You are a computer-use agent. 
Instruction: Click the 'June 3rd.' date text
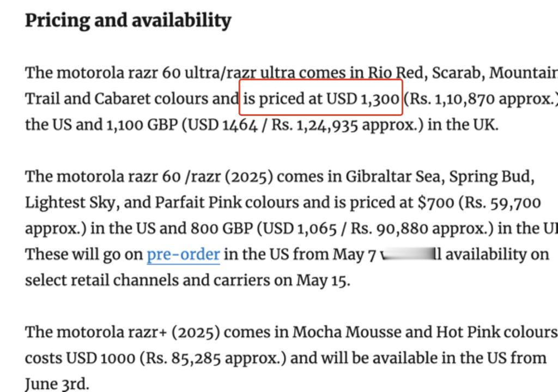(x=57, y=384)
